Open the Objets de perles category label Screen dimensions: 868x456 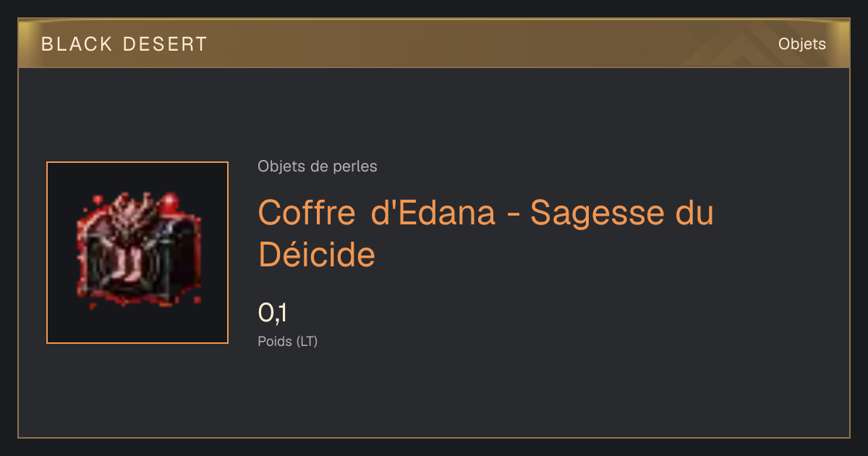pyautogui.click(x=318, y=166)
